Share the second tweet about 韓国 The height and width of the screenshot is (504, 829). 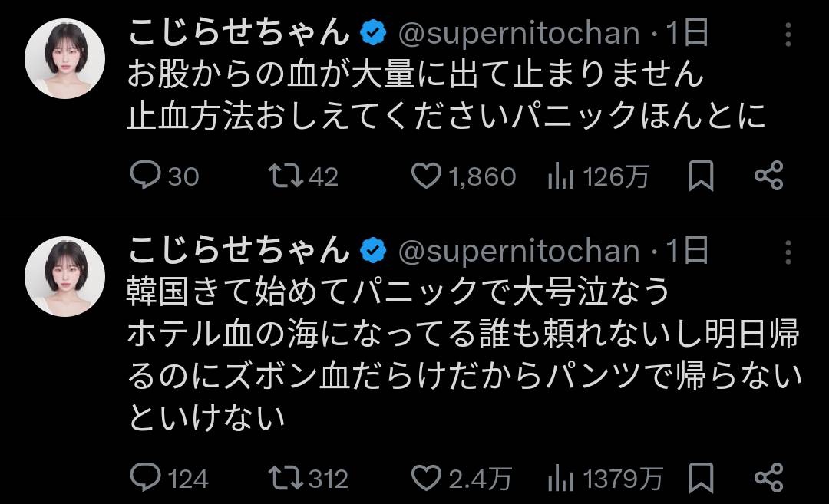[x=768, y=478]
